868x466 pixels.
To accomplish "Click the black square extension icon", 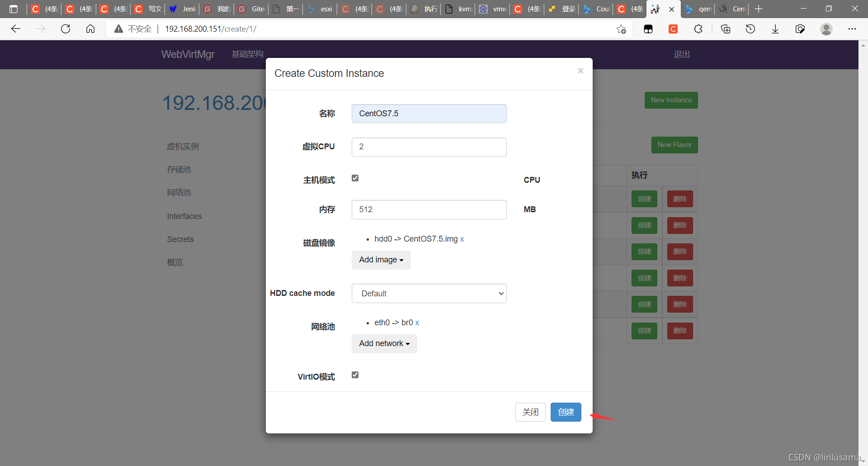I will 648,29.
